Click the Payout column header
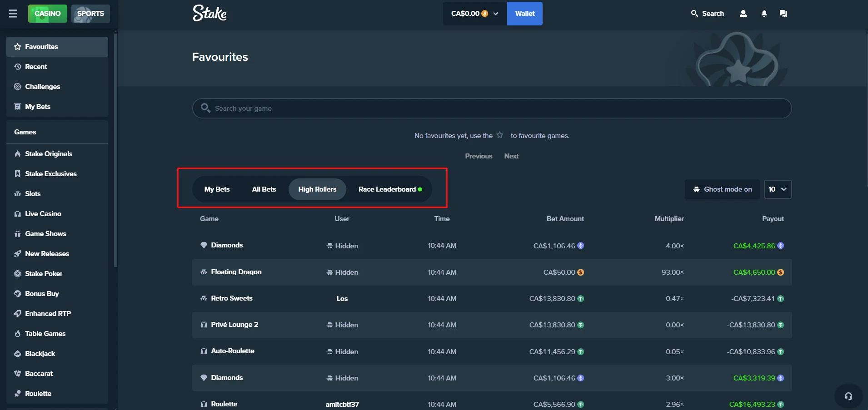This screenshot has width=868, height=410. 773,219
